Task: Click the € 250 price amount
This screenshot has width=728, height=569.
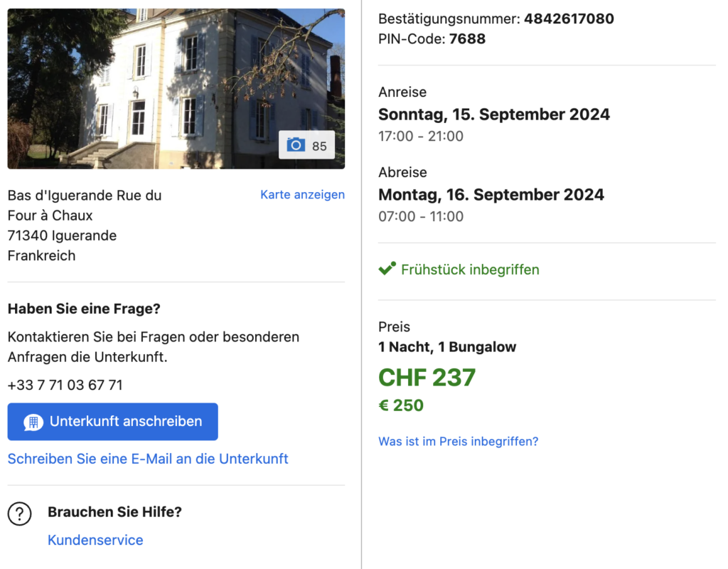Action: click(x=401, y=405)
